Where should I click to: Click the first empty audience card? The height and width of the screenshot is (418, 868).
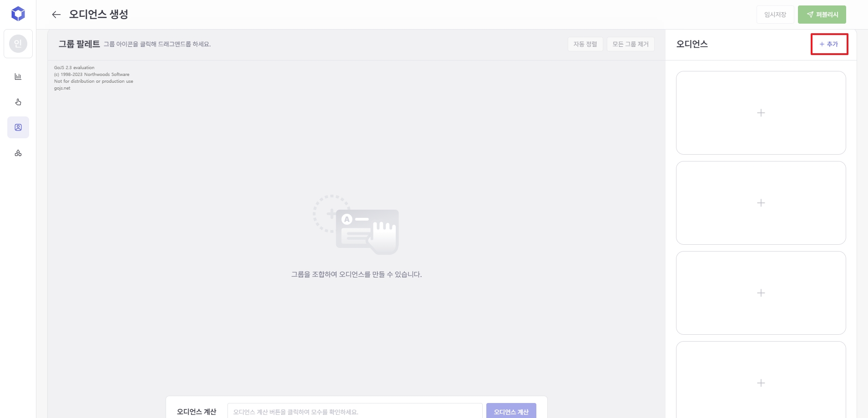(x=761, y=113)
